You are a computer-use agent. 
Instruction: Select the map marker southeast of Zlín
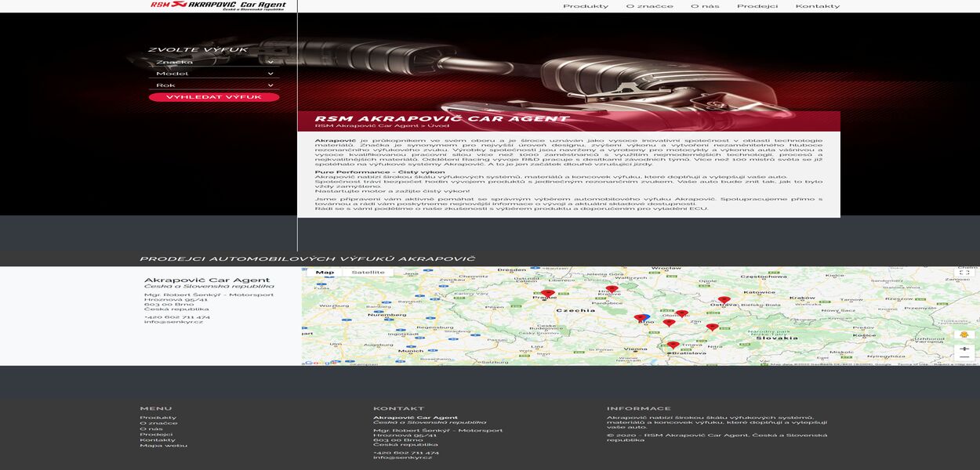pyautogui.click(x=712, y=327)
